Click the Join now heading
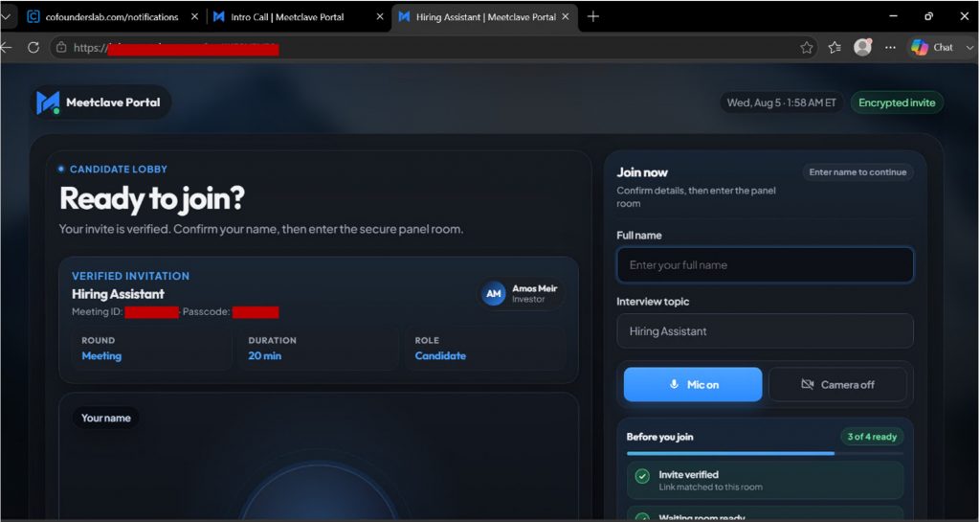The height and width of the screenshot is (522, 980). tap(642, 172)
